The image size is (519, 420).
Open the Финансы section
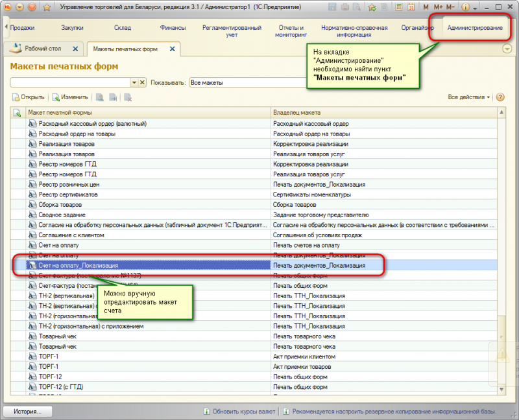point(173,28)
